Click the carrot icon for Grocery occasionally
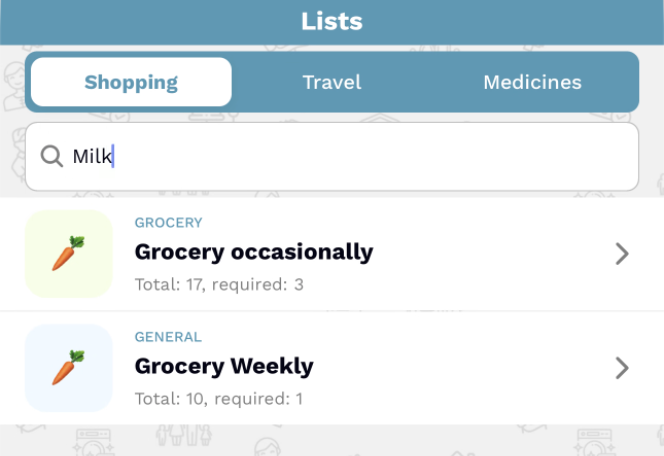Image resolution: width=664 pixels, height=456 pixels. pyautogui.click(x=68, y=254)
